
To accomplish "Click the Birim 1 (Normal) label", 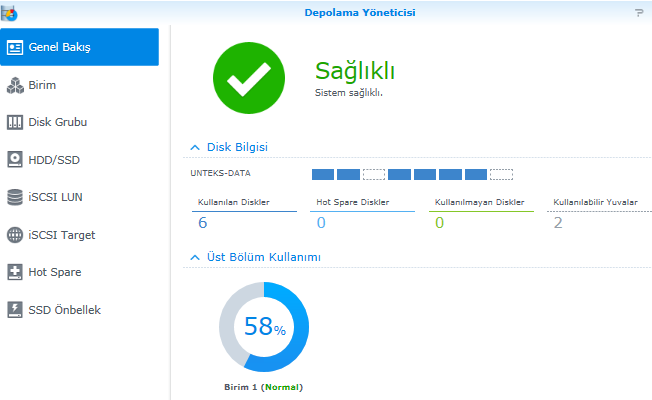I will pyautogui.click(x=264, y=387).
